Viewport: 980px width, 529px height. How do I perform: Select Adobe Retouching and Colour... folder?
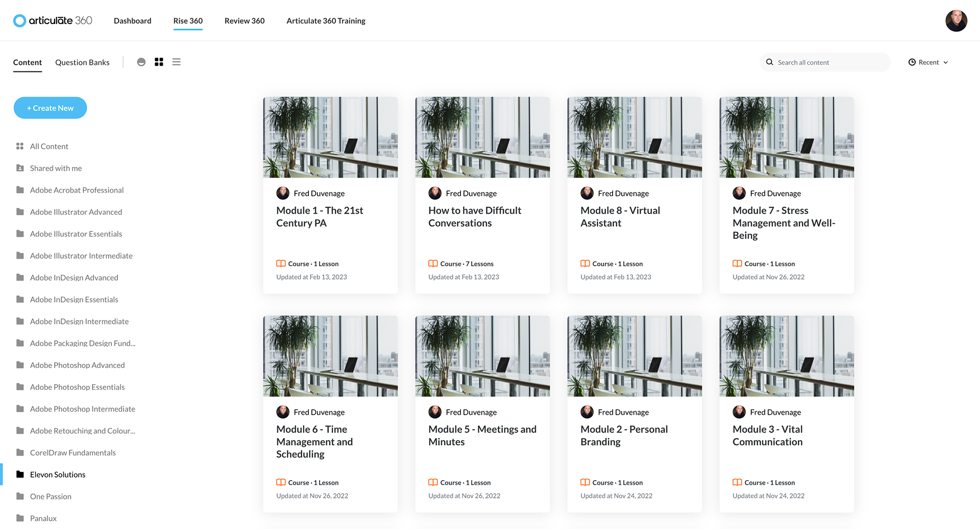76,431
